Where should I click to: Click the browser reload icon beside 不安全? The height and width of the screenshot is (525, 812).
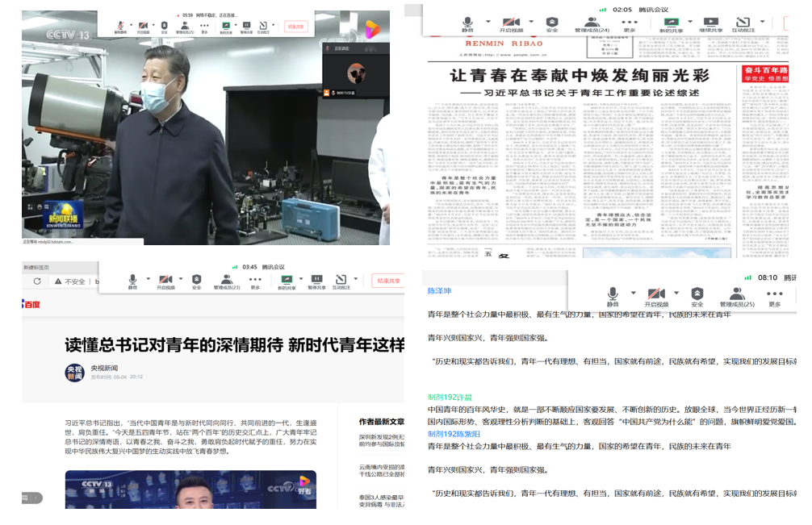pos(37,281)
